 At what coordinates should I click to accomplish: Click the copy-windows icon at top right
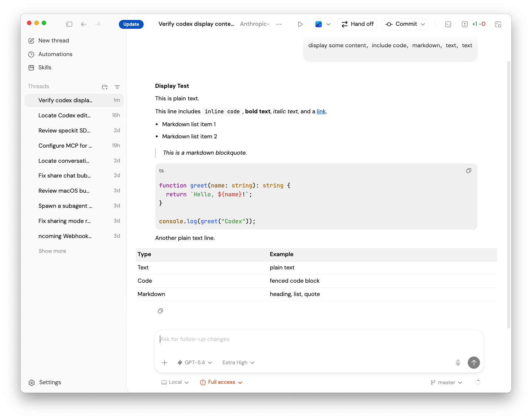click(498, 24)
